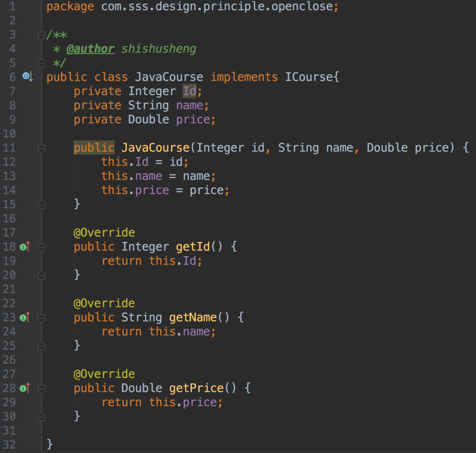
Task: Click the implements-method gutter icon beside getId
Action: point(25,247)
